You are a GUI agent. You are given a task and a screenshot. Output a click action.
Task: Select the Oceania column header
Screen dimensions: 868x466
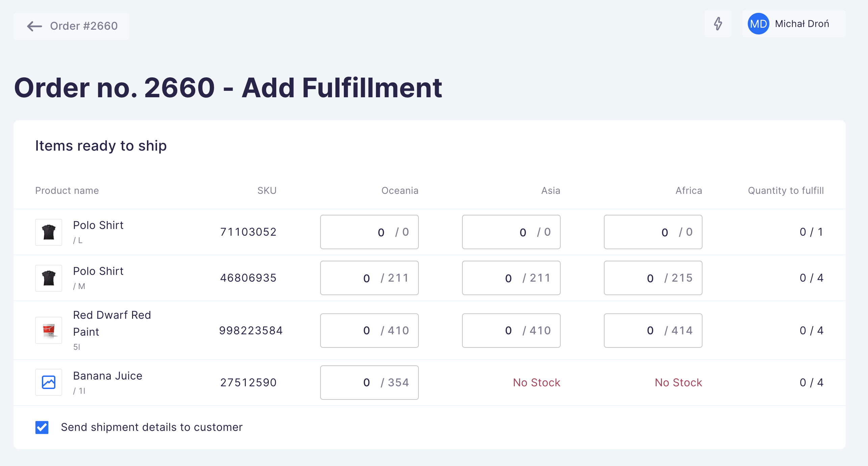pyautogui.click(x=400, y=190)
